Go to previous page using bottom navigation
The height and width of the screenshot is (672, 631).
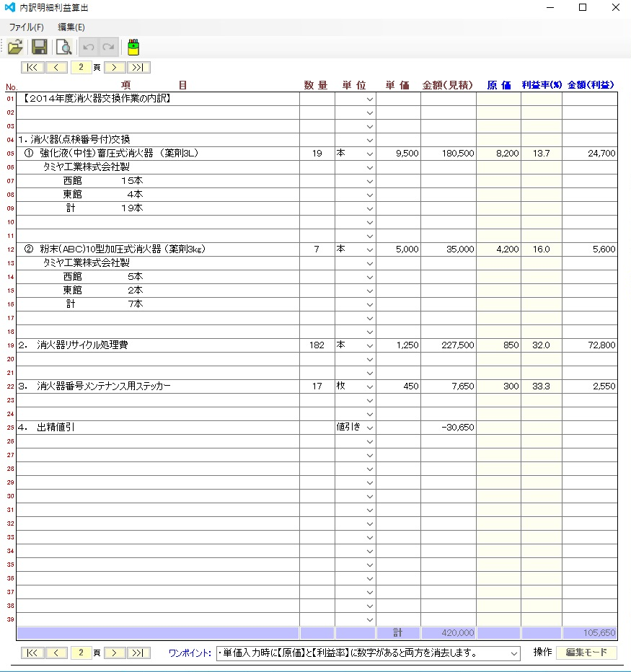[56, 653]
